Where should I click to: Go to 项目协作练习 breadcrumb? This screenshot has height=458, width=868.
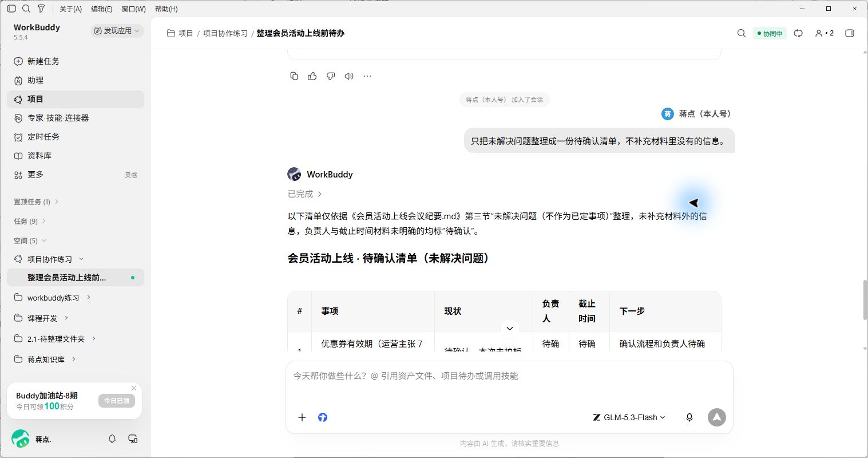(x=225, y=33)
